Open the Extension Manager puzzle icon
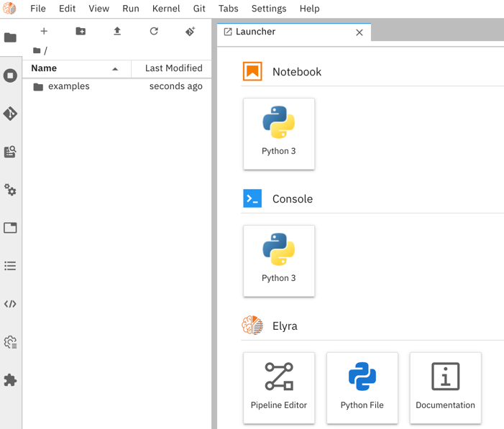Viewport: 504px width, 429px height. [x=10, y=380]
